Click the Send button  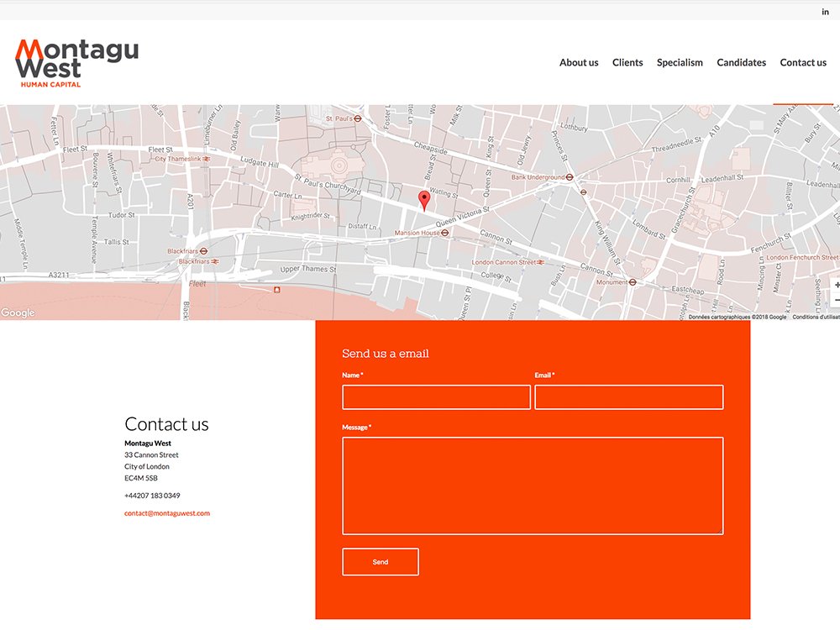pyautogui.click(x=381, y=562)
